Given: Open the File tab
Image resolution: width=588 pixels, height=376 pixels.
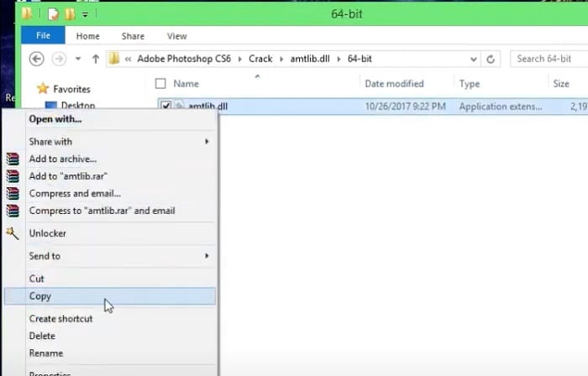Looking at the screenshot, I should tap(43, 35).
